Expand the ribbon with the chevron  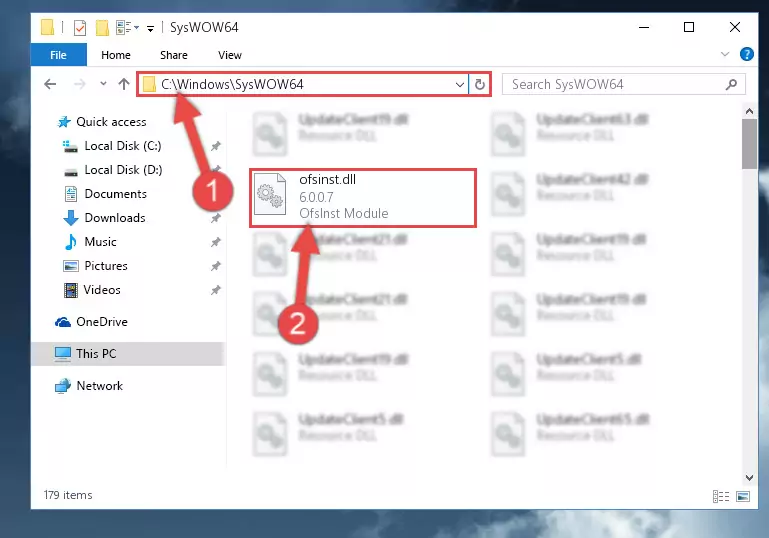[x=725, y=54]
